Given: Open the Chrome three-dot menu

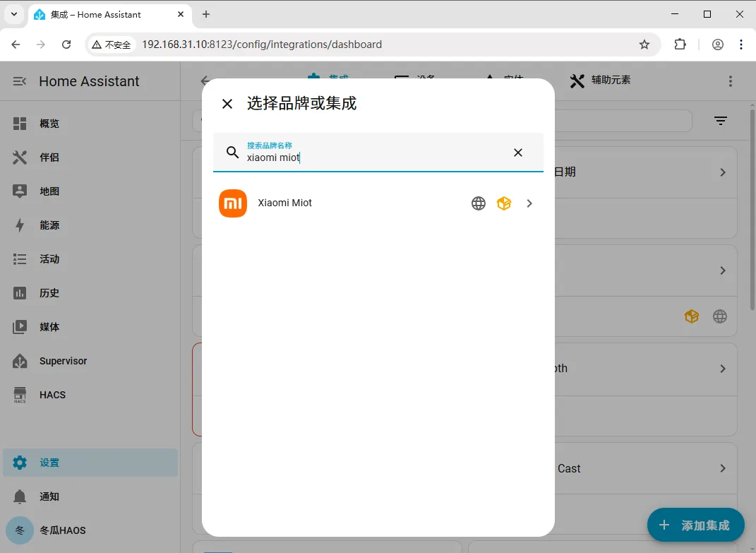Looking at the screenshot, I should [x=741, y=44].
